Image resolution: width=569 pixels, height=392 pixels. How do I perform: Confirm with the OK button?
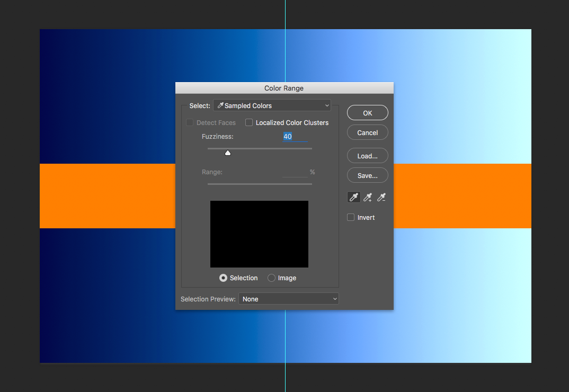(x=368, y=113)
